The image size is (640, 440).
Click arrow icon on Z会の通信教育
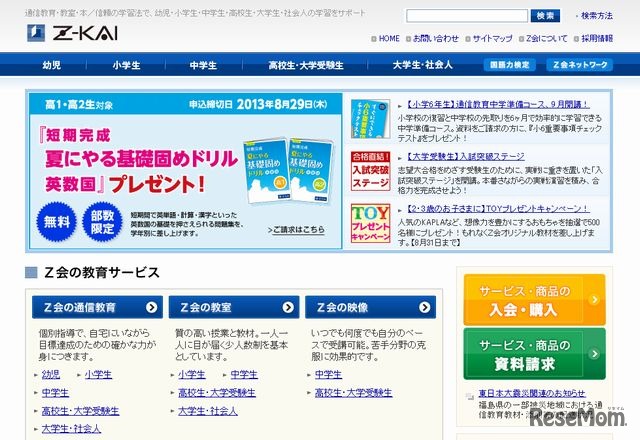[151, 307]
